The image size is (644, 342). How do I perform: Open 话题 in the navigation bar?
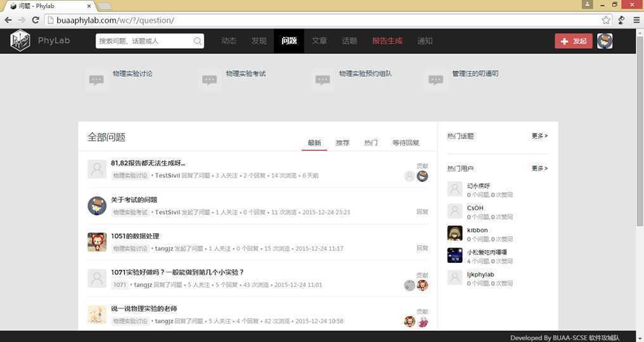coord(349,41)
